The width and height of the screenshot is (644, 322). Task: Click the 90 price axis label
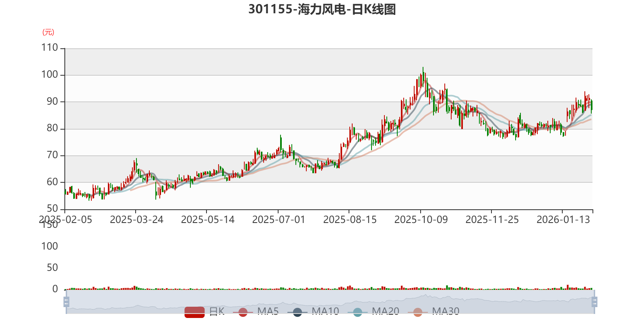(52, 101)
